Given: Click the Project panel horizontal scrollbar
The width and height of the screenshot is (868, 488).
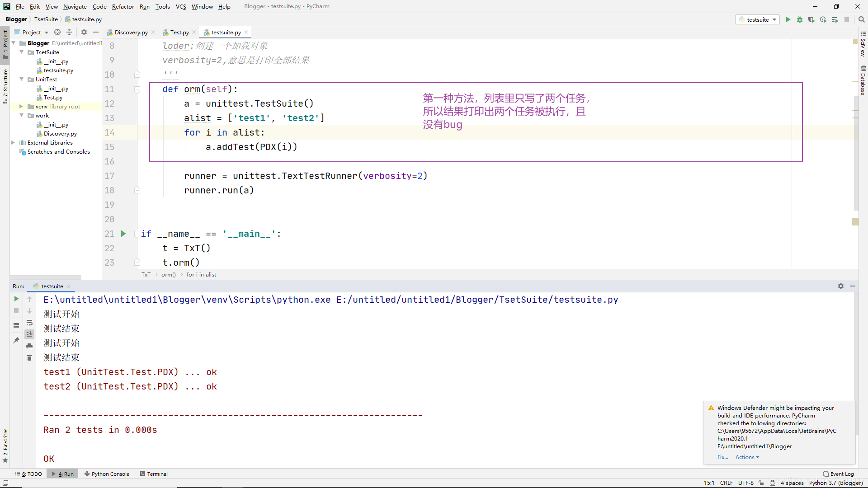Looking at the screenshot, I should tap(46, 277).
